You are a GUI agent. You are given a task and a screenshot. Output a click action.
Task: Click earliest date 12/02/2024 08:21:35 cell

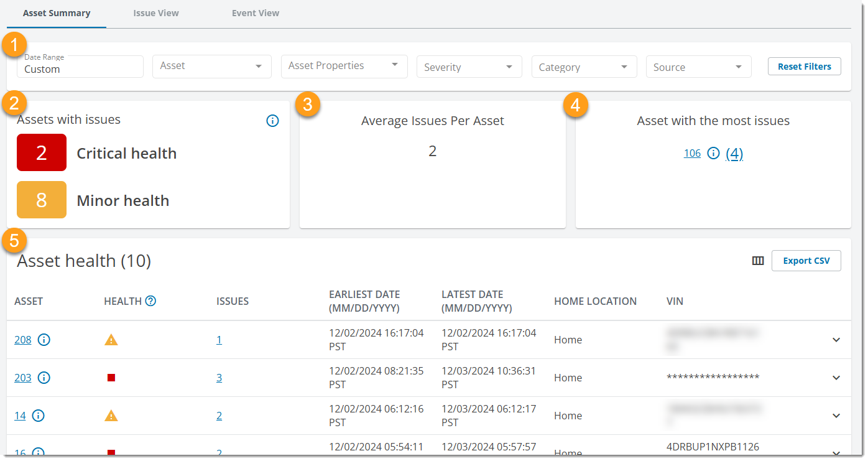pos(376,378)
